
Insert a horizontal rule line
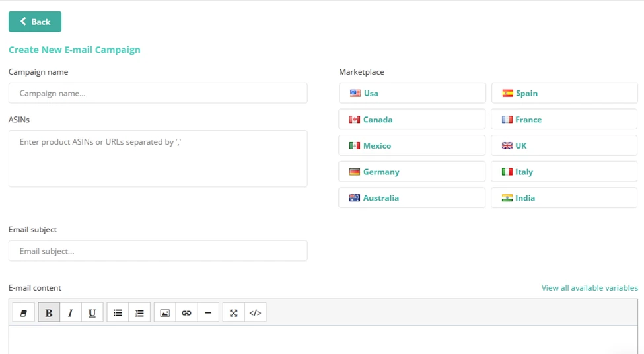(x=208, y=313)
